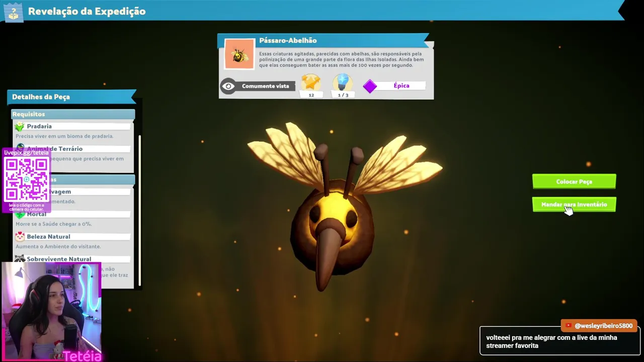Click the Aumenta o Ambiente do visitante text
This screenshot has height=362, width=644.
pos(58,246)
